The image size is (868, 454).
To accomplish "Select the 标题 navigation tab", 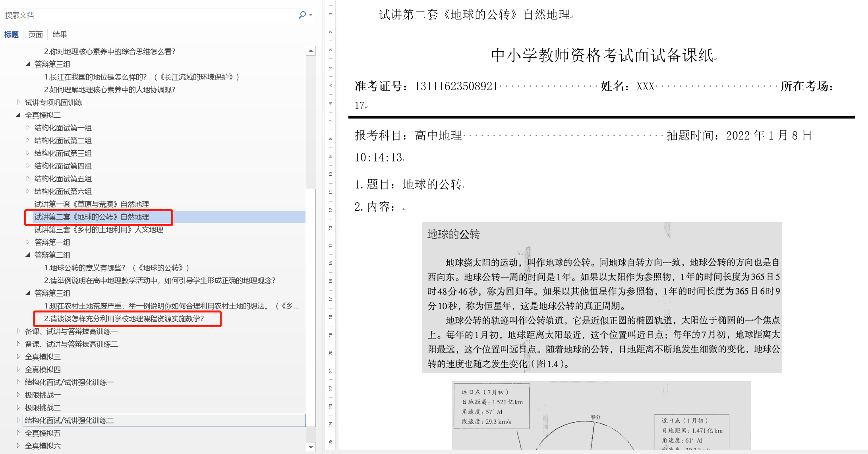I will pos(11,35).
